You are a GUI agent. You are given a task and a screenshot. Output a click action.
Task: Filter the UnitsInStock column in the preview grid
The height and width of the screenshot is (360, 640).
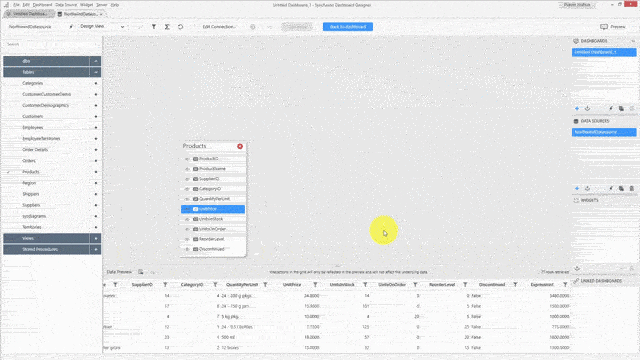coord(365,284)
